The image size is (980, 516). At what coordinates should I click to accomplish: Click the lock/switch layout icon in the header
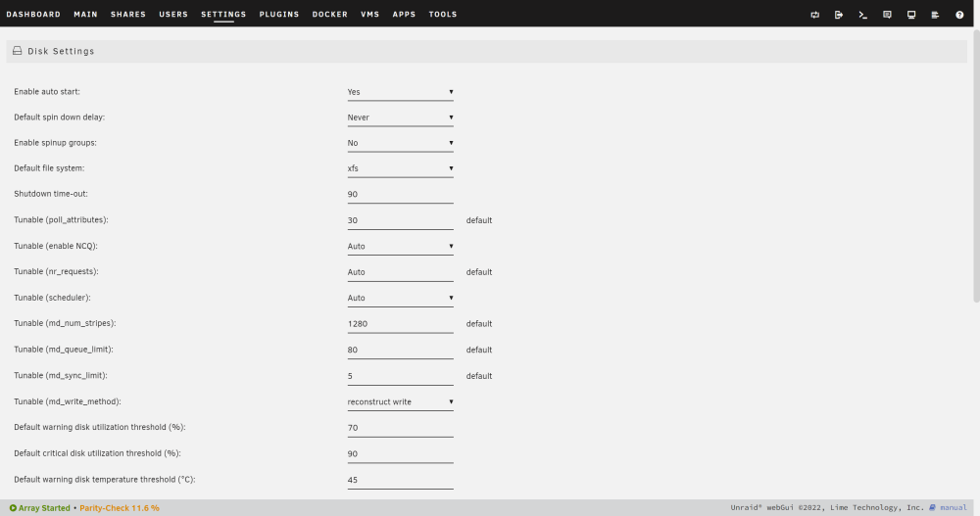click(x=814, y=15)
